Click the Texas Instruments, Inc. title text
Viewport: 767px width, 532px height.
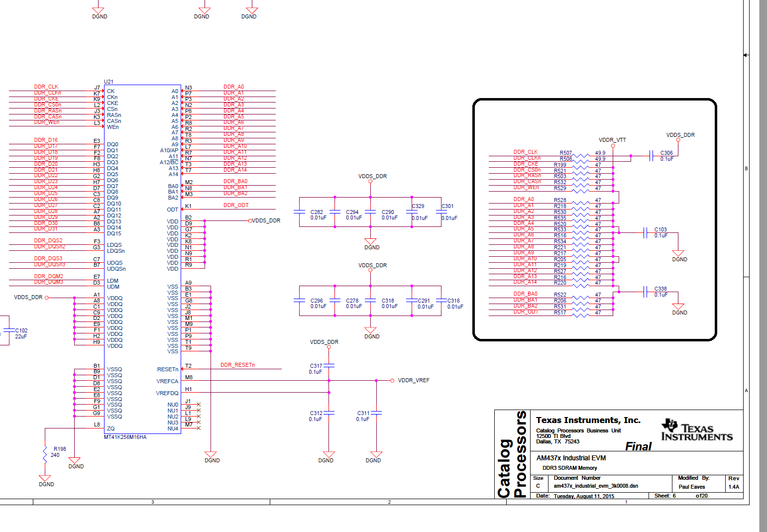coord(588,420)
